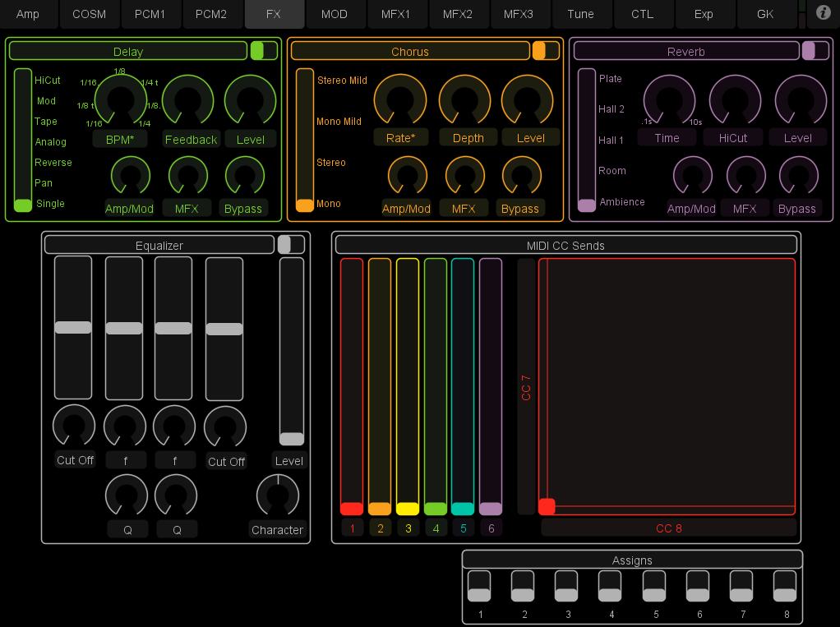Switch to the COSM tab
Viewport: 840px width, 627px height.
[x=89, y=14]
